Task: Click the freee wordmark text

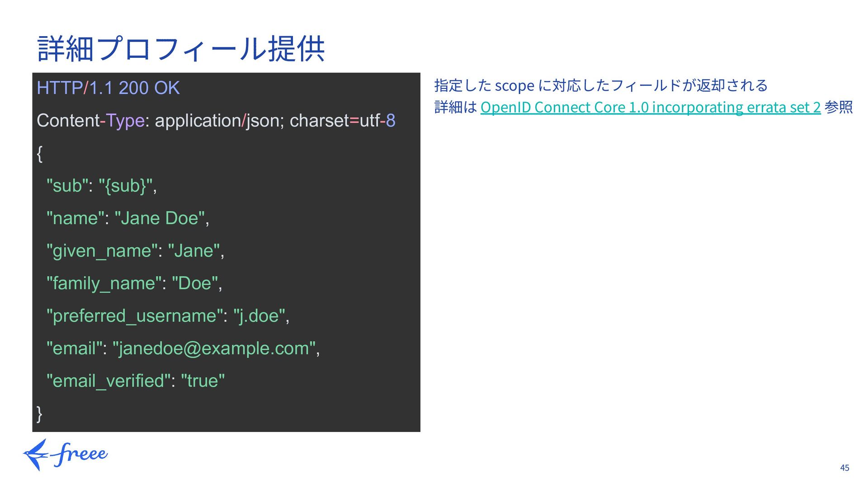Action: 80,454
